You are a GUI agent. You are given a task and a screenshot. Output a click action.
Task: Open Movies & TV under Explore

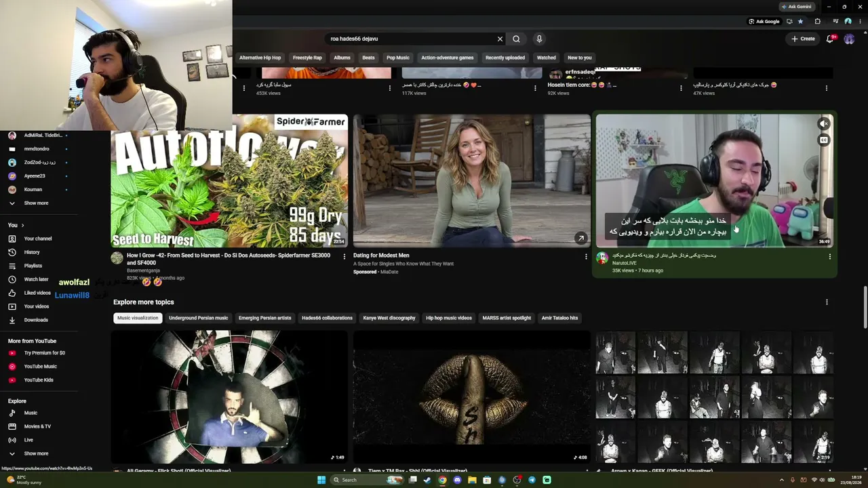coord(37,426)
